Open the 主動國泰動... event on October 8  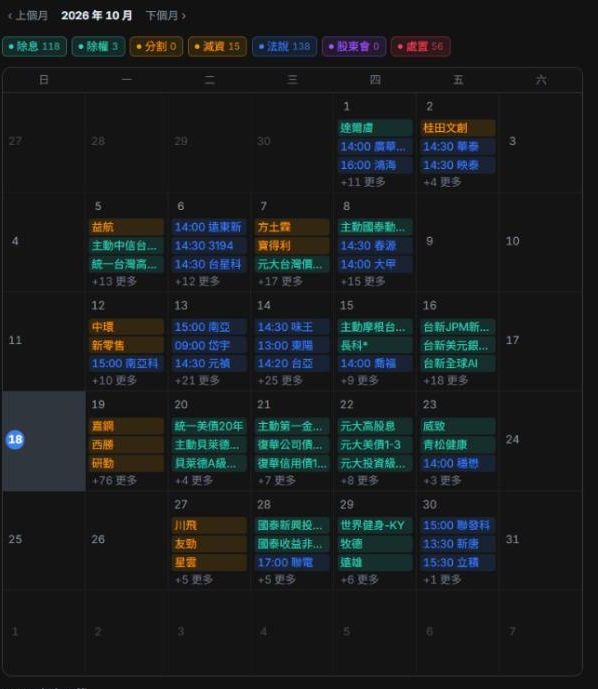pyautogui.click(x=375, y=227)
